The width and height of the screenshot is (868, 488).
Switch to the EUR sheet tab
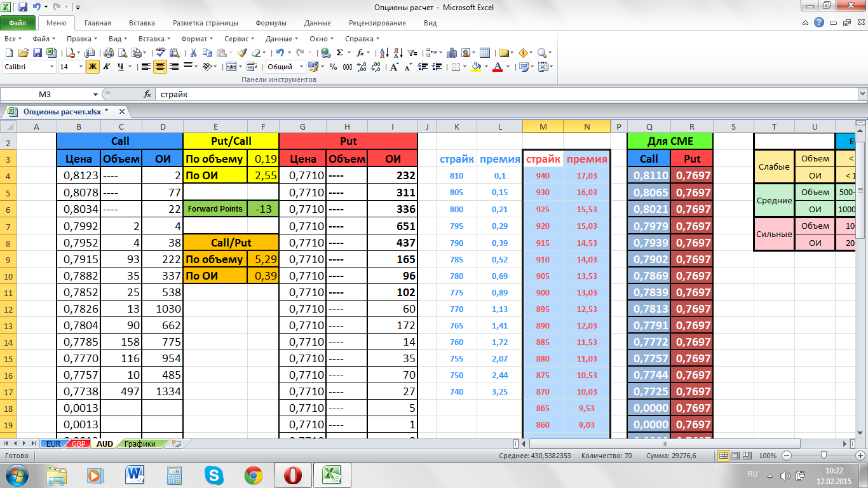coord(53,444)
